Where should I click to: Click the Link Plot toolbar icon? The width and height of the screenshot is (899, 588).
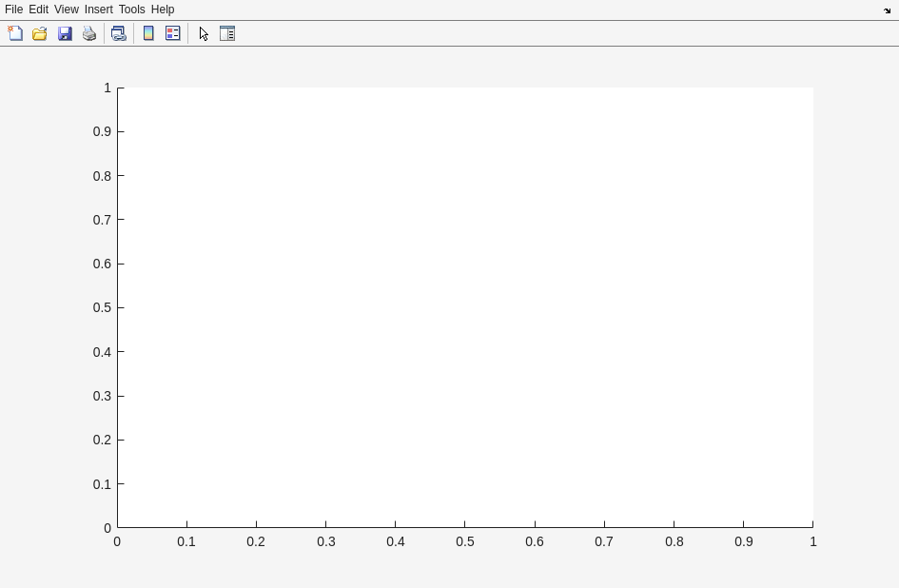119,33
